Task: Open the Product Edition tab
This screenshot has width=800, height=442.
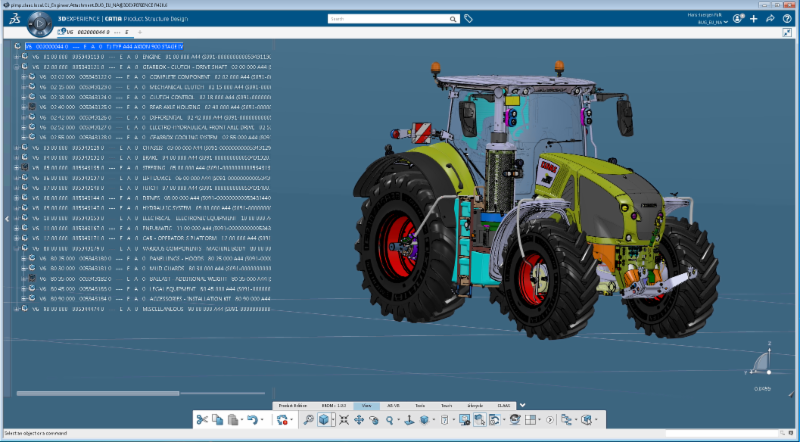Action: coord(292,405)
